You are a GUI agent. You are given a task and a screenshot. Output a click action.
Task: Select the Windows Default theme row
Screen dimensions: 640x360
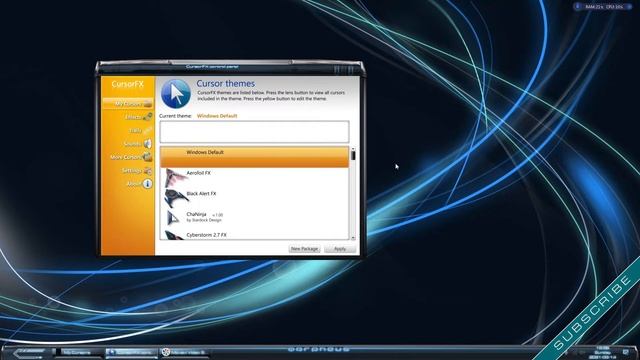(254, 157)
